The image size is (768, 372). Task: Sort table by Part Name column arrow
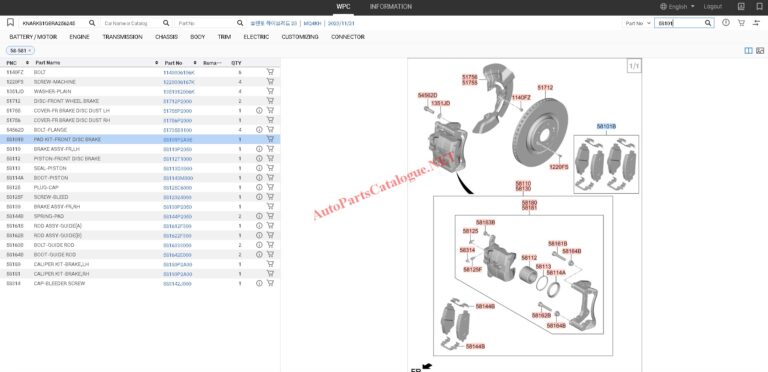157,63
